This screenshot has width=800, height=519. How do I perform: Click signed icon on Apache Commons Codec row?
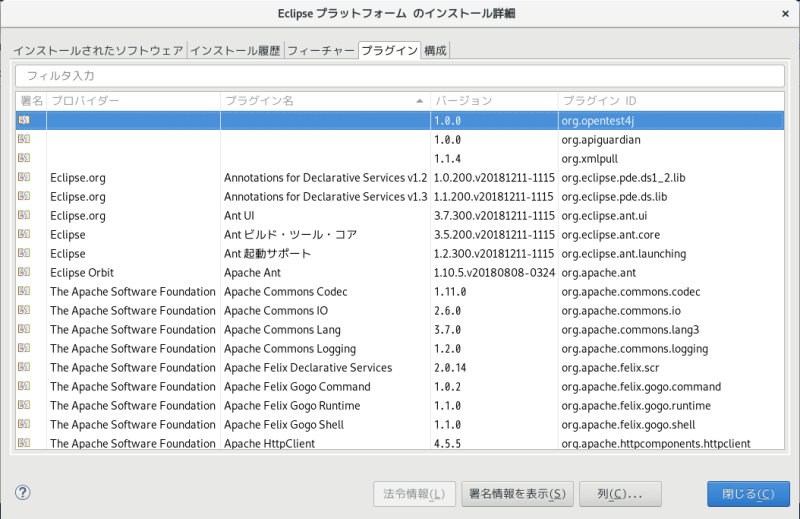24,291
